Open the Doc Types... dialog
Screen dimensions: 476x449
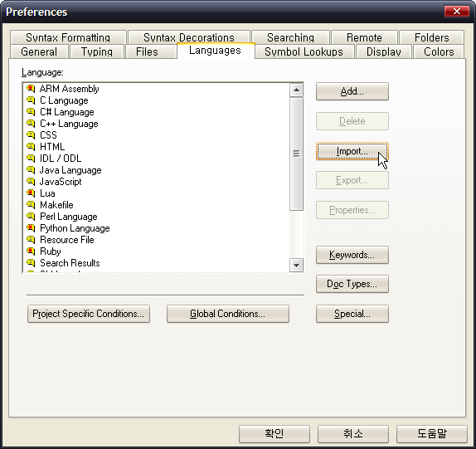tap(352, 284)
